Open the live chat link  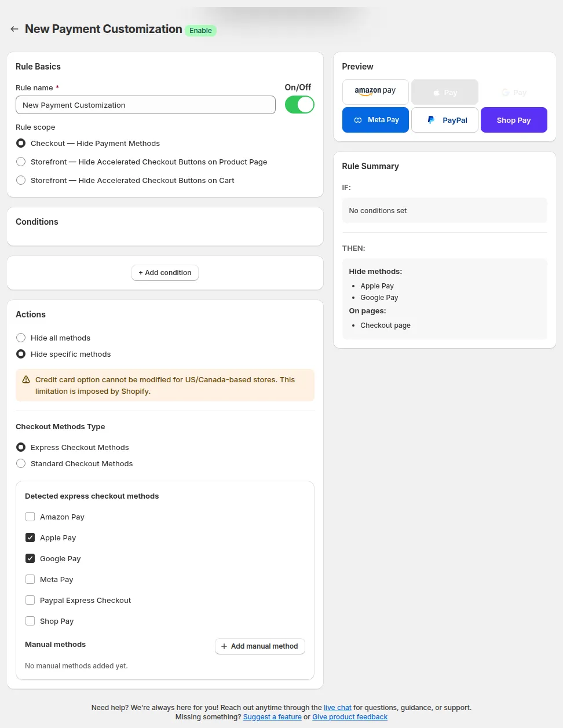(x=338, y=708)
